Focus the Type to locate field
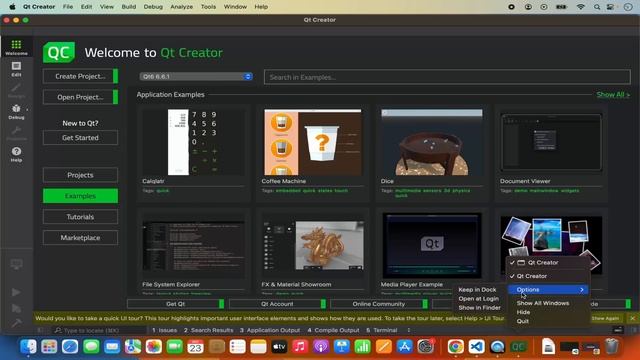Viewport: 640px width, 360px height. (x=99, y=330)
